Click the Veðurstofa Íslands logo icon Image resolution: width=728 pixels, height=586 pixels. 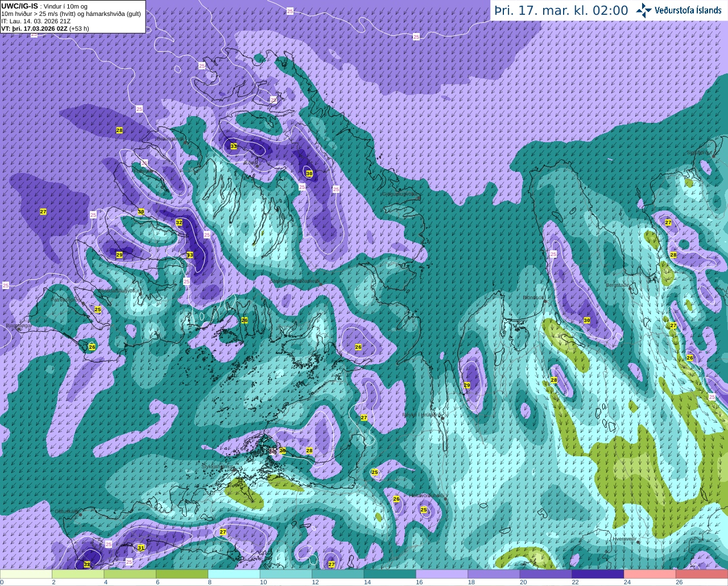pos(643,10)
